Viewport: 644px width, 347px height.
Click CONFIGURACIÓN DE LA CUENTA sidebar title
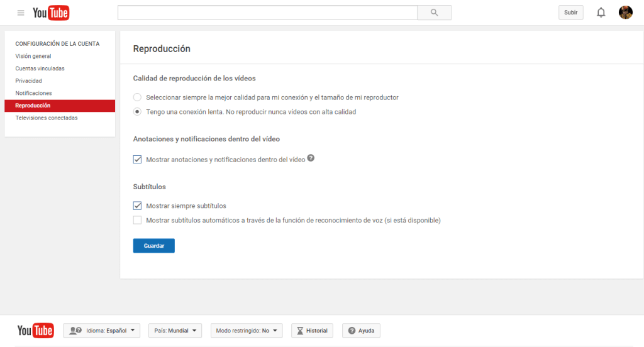point(57,44)
